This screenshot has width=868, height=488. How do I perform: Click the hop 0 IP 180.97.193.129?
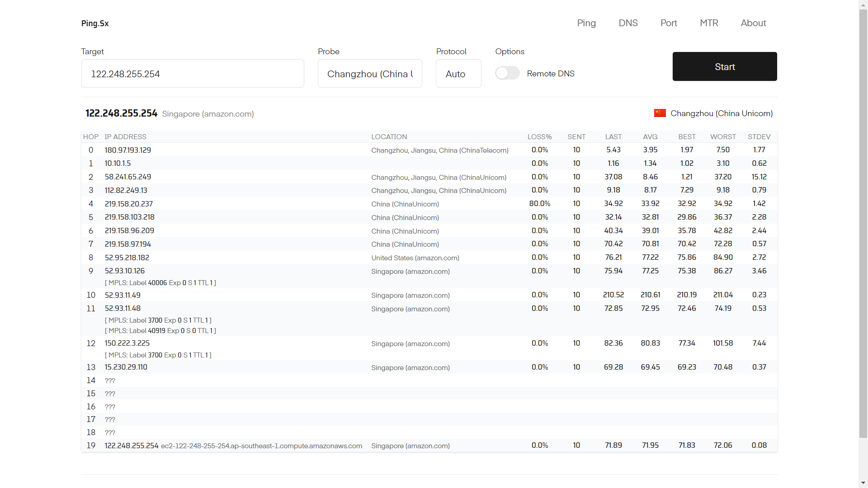click(128, 150)
